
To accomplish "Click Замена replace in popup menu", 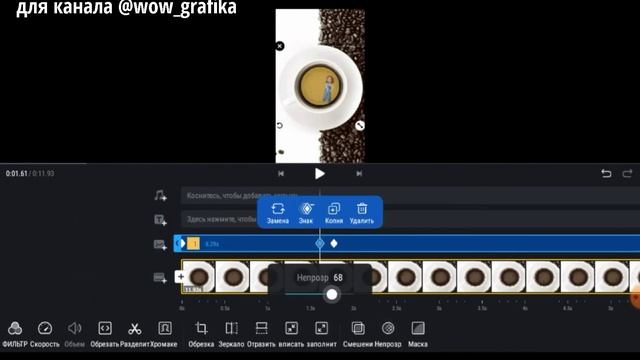I will (x=278, y=213).
